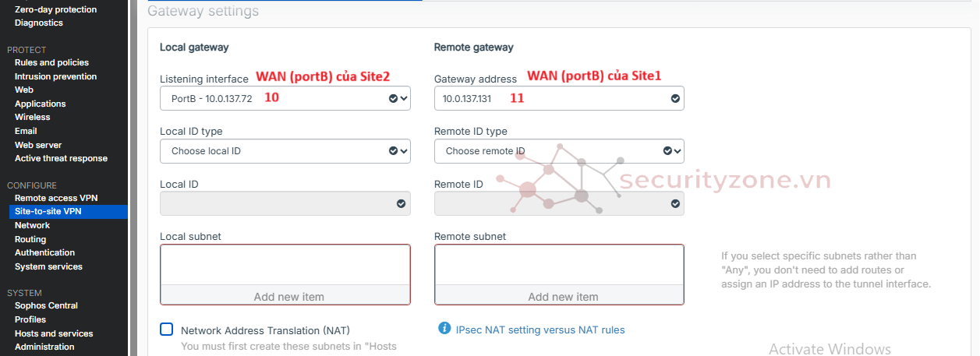Screen dimensions: 980x356
Task: Click the check icon in Local ID field
Action: pos(401,203)
